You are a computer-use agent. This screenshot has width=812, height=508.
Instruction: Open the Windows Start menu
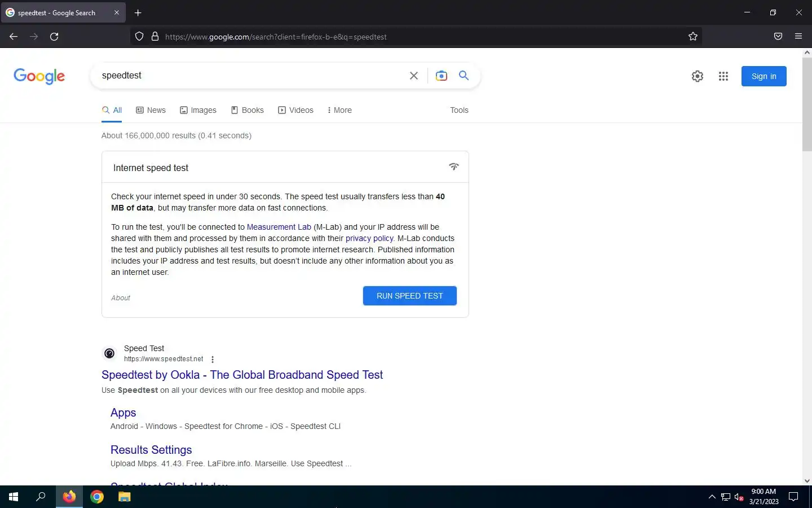click(x=14, y=497)
